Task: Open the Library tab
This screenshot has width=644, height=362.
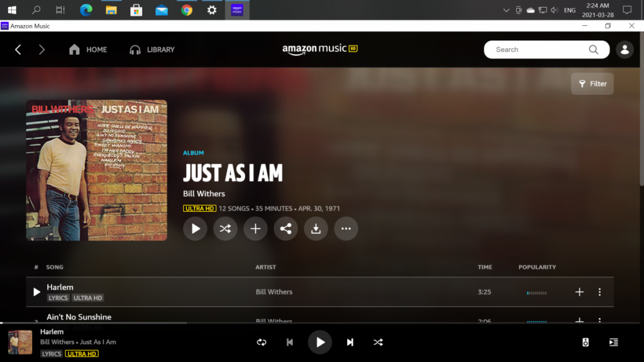Action: point(152,50)
